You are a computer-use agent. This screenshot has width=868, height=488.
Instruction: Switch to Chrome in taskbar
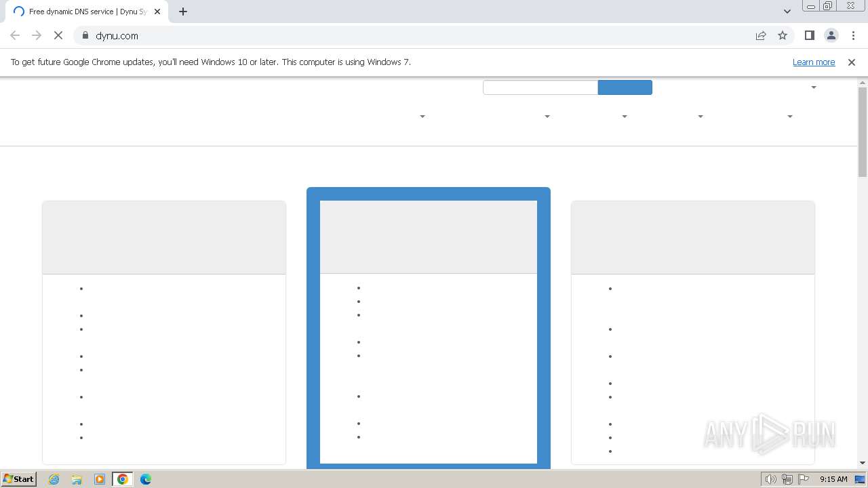[x=123, y=479]
